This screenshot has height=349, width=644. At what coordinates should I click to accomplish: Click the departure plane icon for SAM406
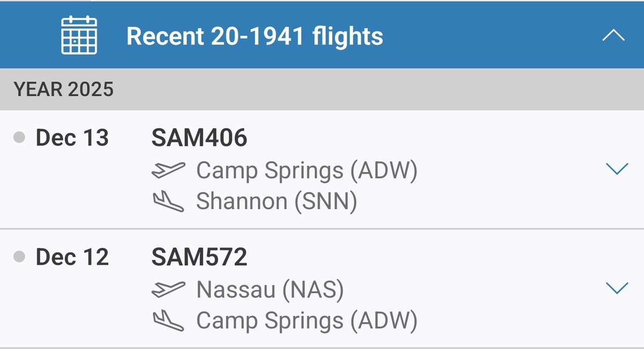coord(168,170)
